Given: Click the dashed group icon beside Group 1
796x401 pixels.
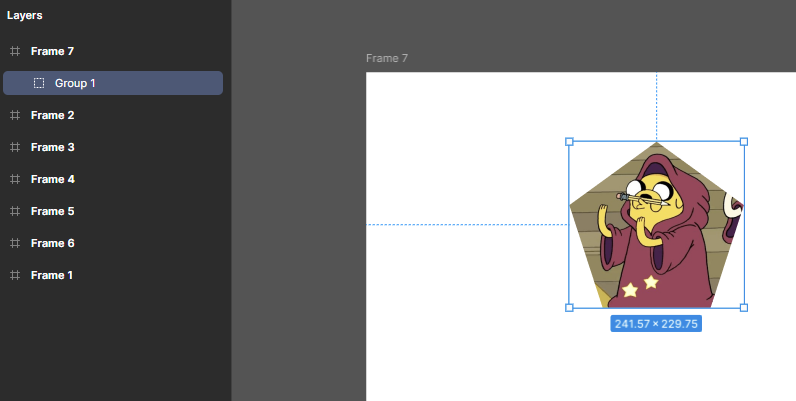Looking at the screenshot, I should (39, 83).
